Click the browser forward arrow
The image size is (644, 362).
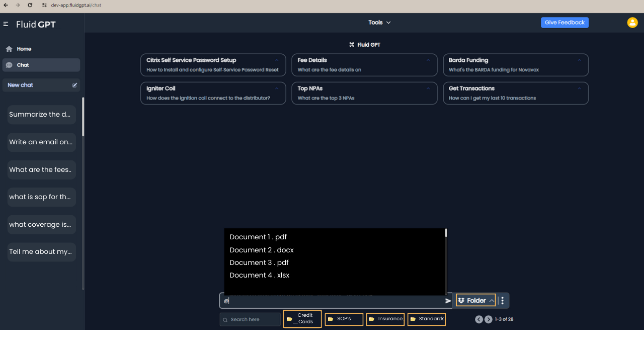18,5
